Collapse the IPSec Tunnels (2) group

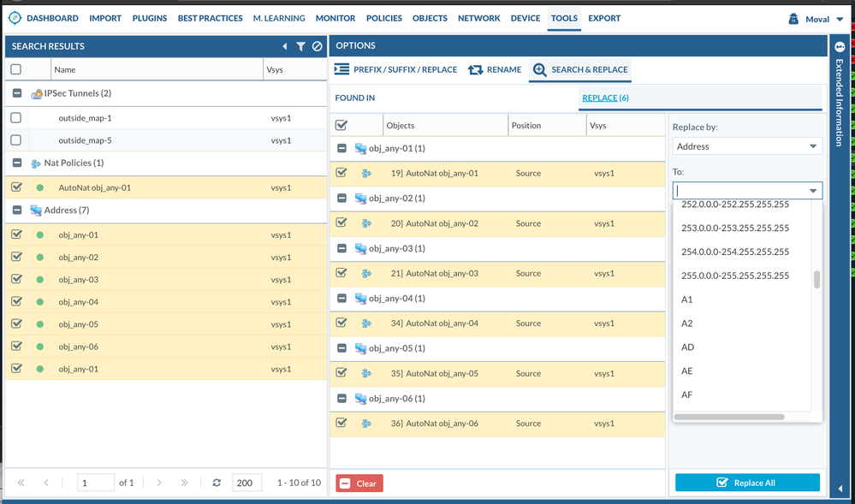point(16,93)
